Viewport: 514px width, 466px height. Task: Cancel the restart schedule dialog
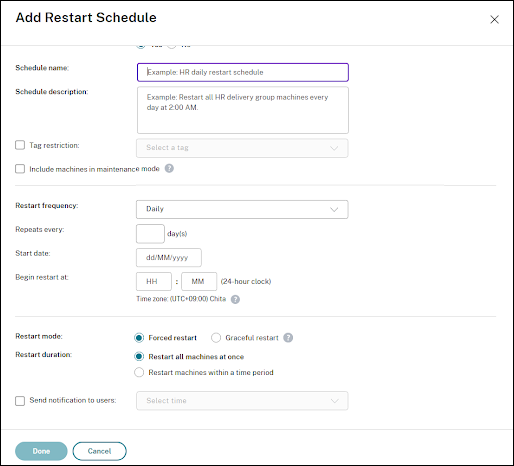(99, 451)
